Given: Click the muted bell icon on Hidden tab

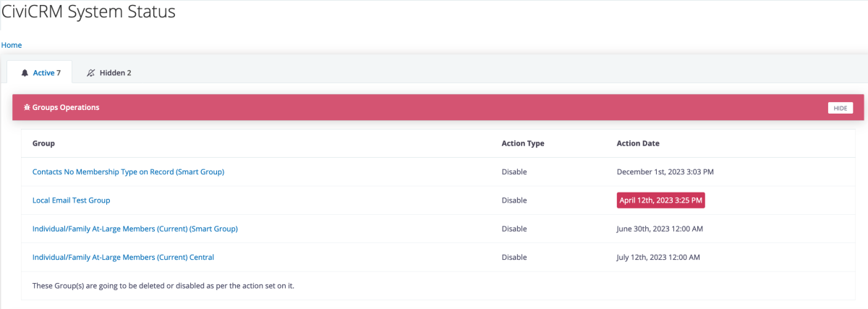Looking at the screenshot, I should [x=90, y=73].
